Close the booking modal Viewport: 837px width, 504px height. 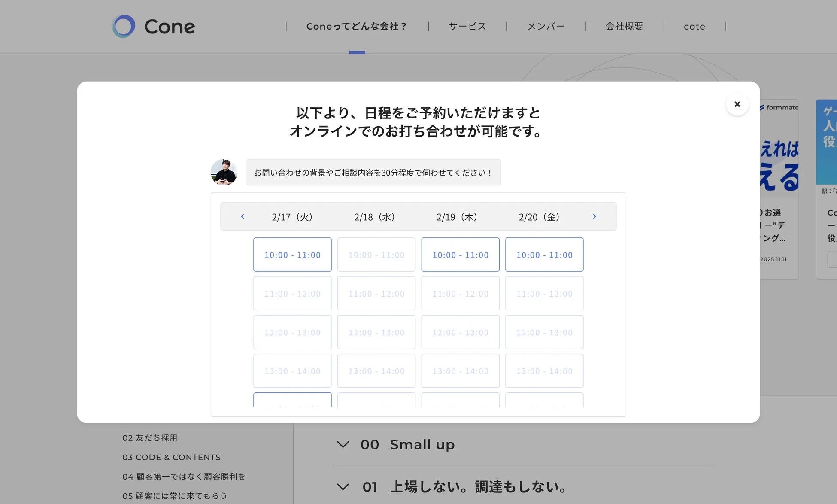click(x=737, y=104)
